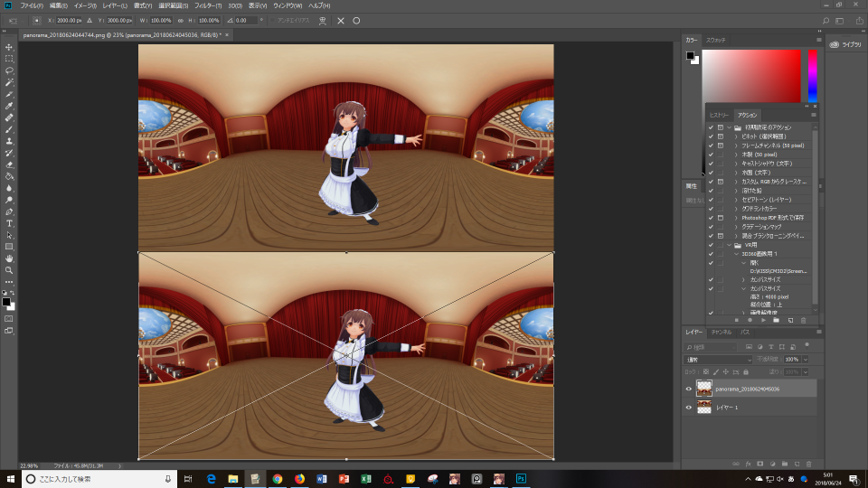Click the hue slider strip
The height and width of the screenshot is (488, 868).
tap(812, 76)
